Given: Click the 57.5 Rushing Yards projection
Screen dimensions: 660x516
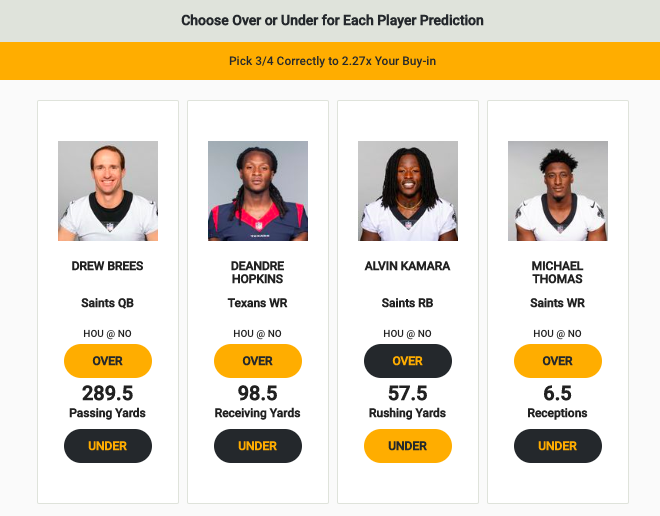Looking at the screenshot, I should click(407, 402).
